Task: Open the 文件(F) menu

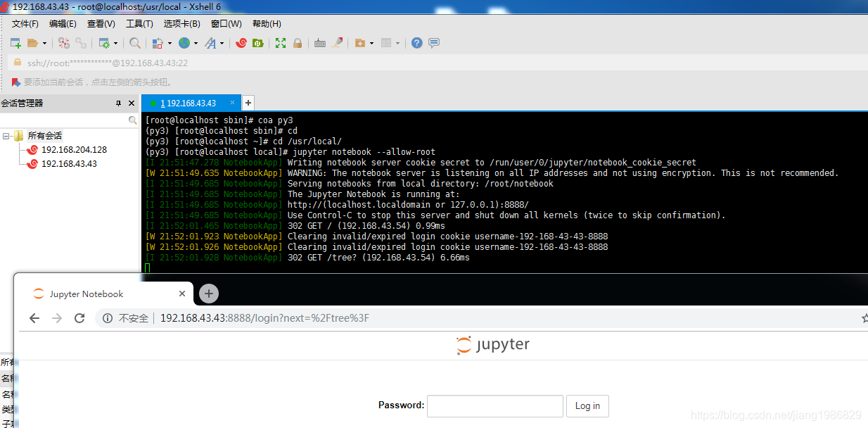Action: (25, 24)
